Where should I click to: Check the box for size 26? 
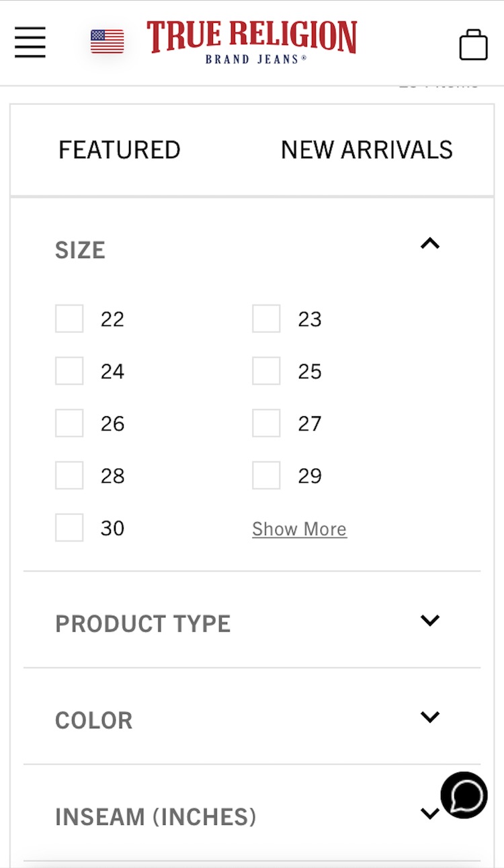(x=69, y=424)
